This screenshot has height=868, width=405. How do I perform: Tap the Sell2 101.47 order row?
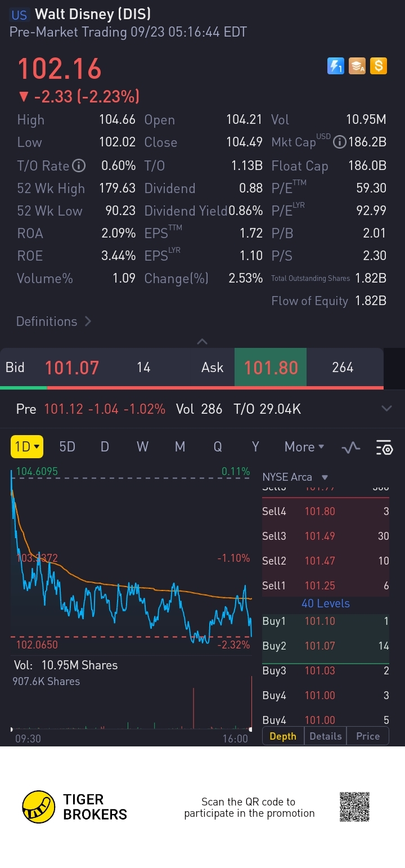point(326,561)
